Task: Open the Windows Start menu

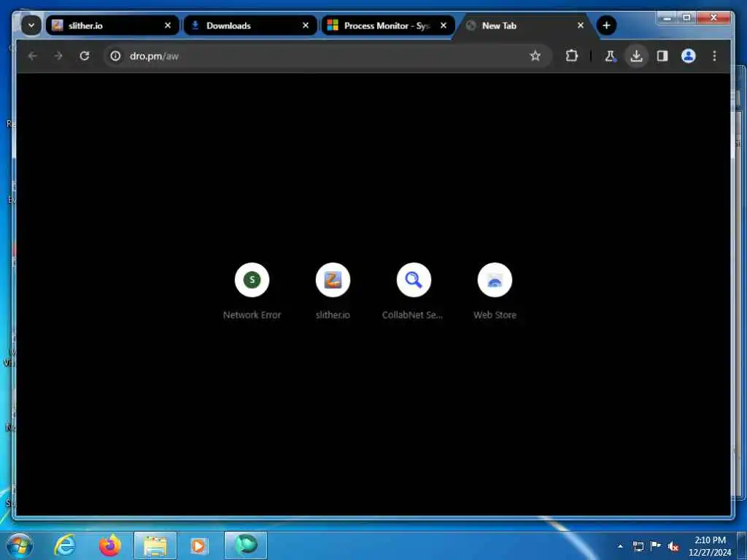Action: click(20, 545)
